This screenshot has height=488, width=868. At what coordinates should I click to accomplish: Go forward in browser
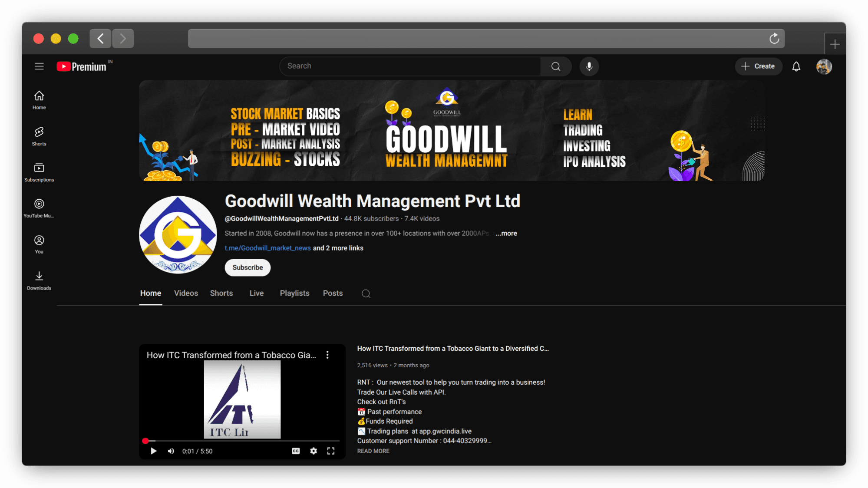(123, 39)
